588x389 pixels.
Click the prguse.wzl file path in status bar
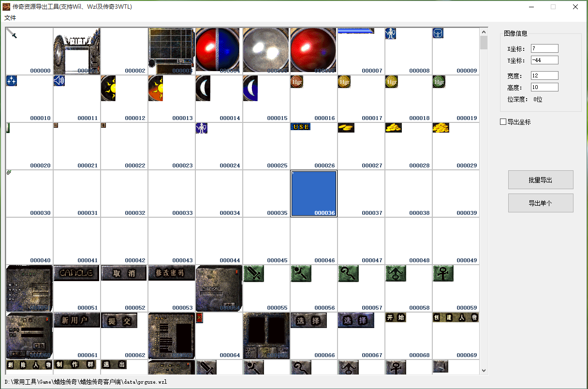(x=86, y=382)
